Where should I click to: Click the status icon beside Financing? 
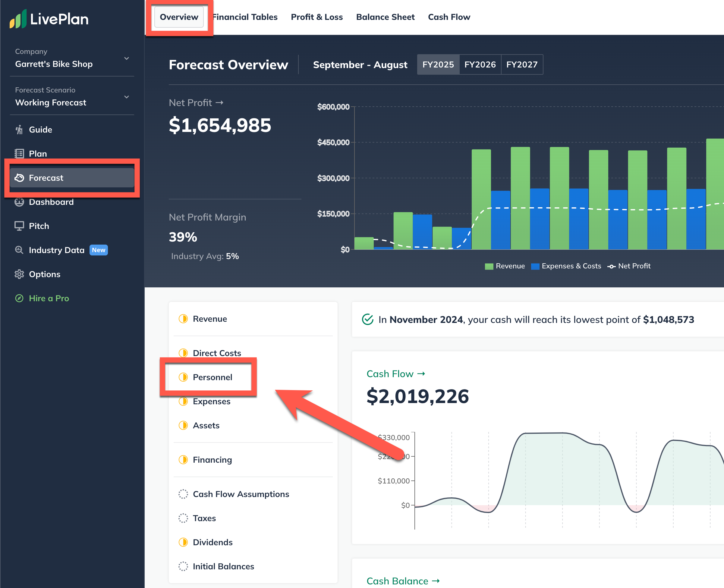point(183,460)
